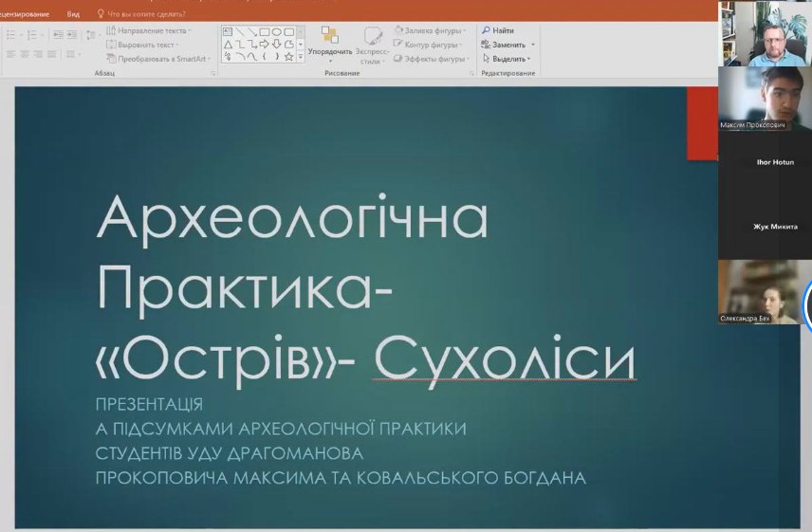The width and height of the screenshot is (812, 532).
Task: Click the Найти find button
Action: [498, 31]
